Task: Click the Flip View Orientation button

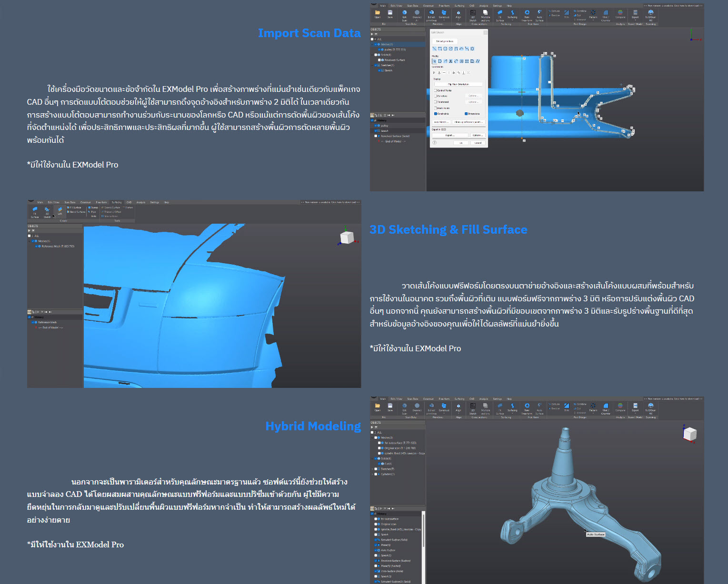Action: pyautogui.click(x=459, y=84)
